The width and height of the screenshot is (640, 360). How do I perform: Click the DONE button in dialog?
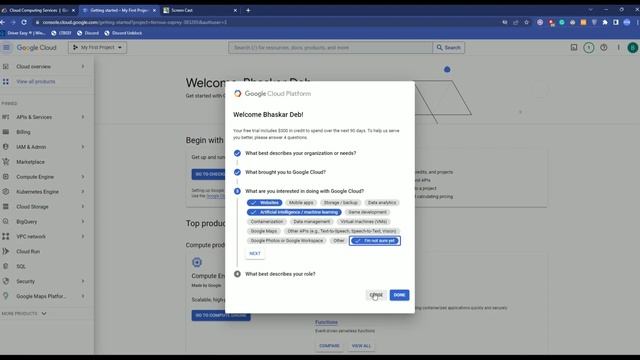[399, 295]
